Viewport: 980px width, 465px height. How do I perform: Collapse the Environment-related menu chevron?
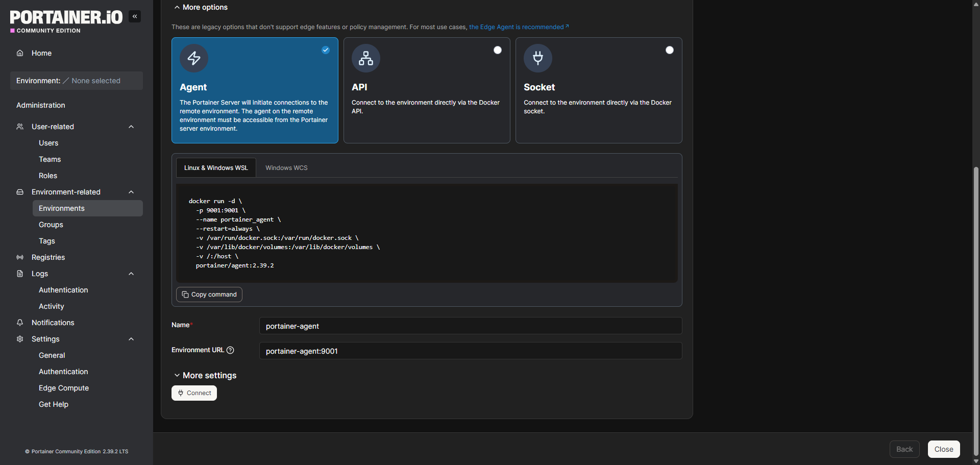[131, 192]
